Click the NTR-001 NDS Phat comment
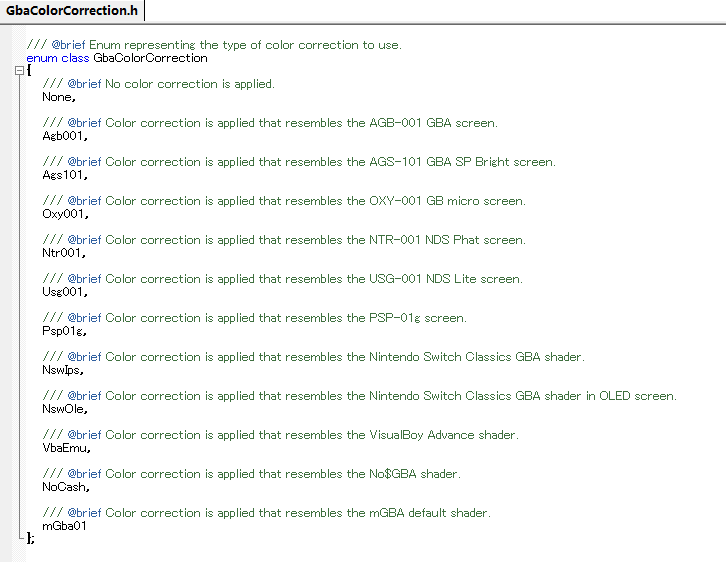The width and height of the screenshot is (726, 562). 284,240
